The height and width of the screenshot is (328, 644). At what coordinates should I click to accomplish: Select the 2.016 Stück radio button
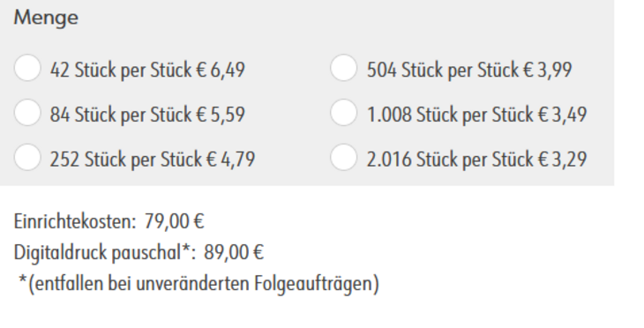click(344, 157)
